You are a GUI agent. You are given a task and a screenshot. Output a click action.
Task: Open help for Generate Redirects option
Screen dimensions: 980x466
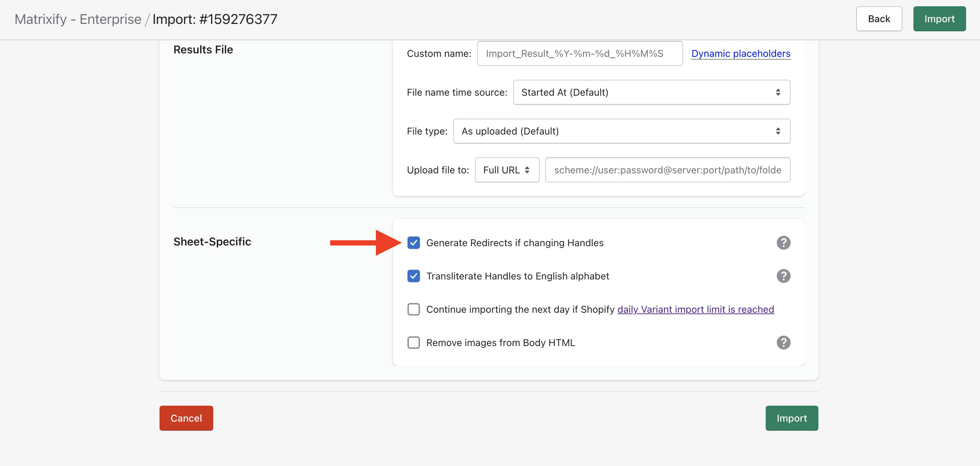(x=783, y=243)
